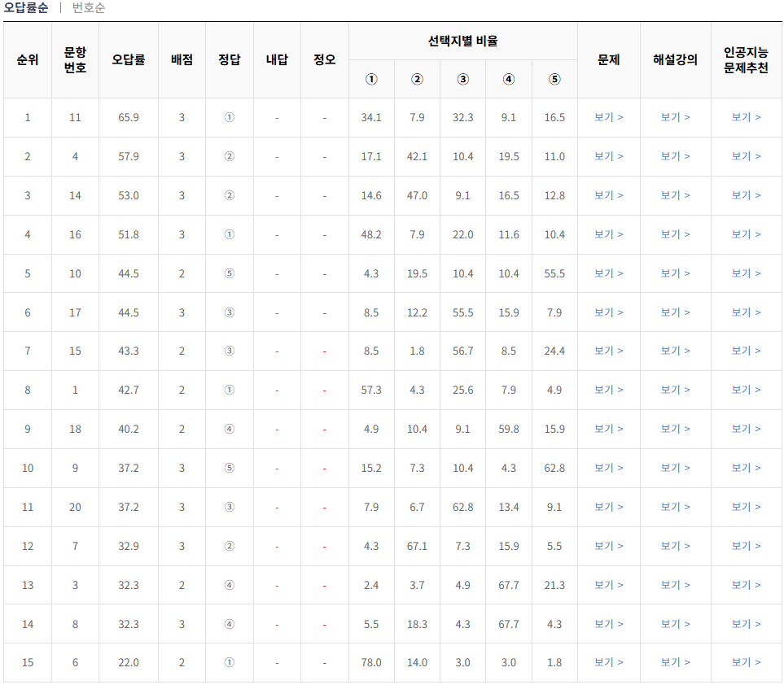Open 문제 보기 for question 1
The height and width of the screenshot is (685, 784).
coord(609,390)
